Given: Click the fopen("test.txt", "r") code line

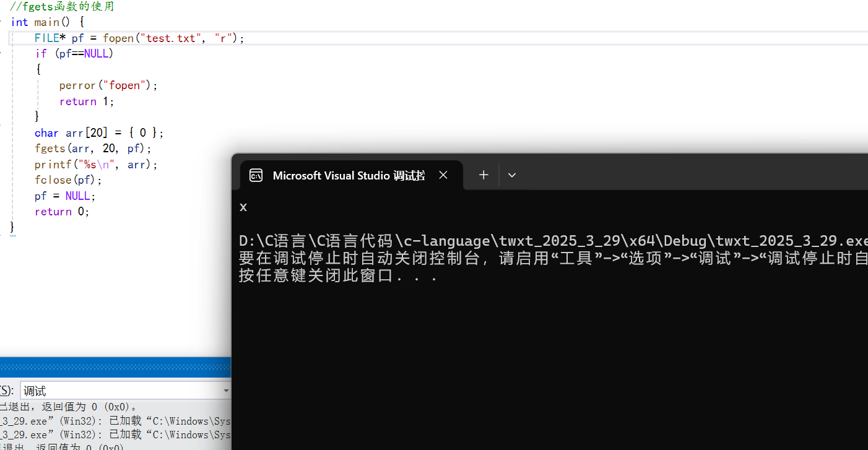Looking at the screenshot, I should (140, 38).
